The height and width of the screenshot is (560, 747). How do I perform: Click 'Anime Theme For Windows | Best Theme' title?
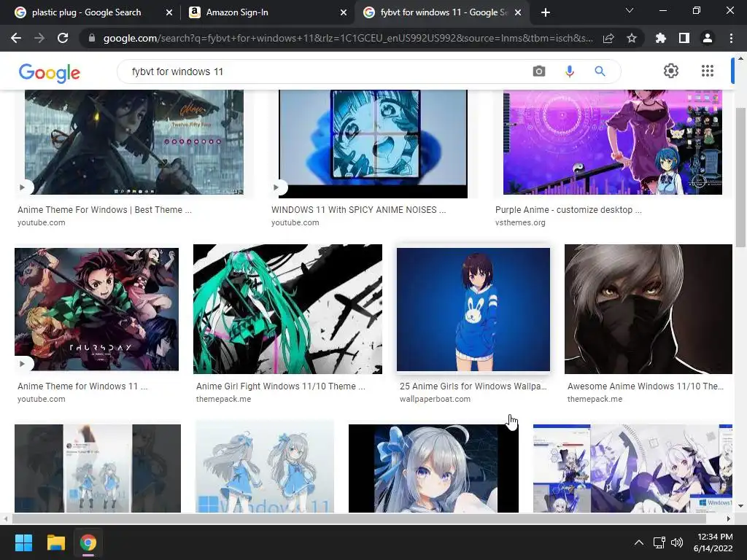104,209
